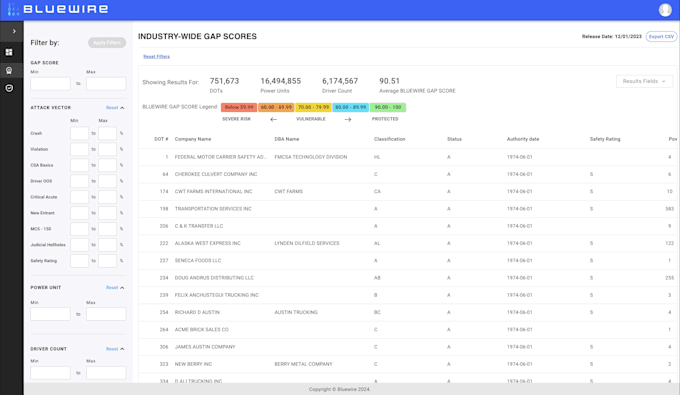
Task: Focus the Safety Rating Max field
Action: point(107,261)
